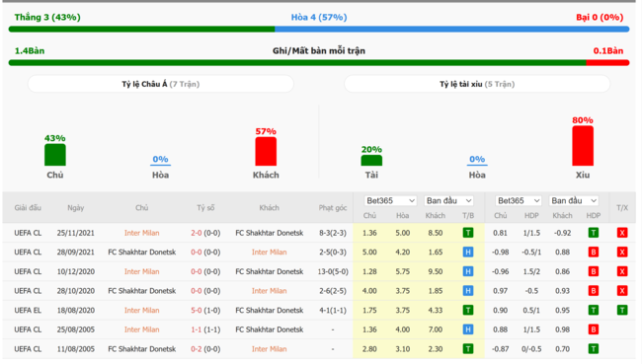Image resolution: width=642 pixels, height=364 pixels.
Task: Open FC Shakhtar Donetsk link in 25/11/2021 row
Action: point(269,233)
